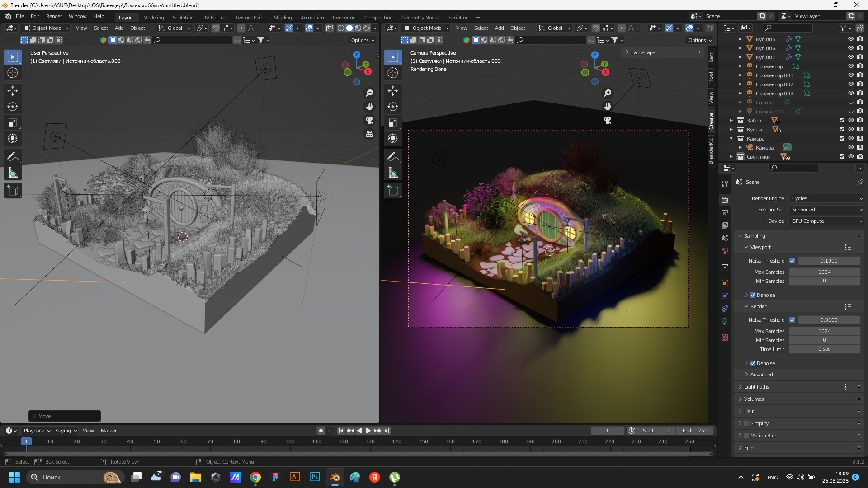Expand the Light Paths panel

coord(756,387)
